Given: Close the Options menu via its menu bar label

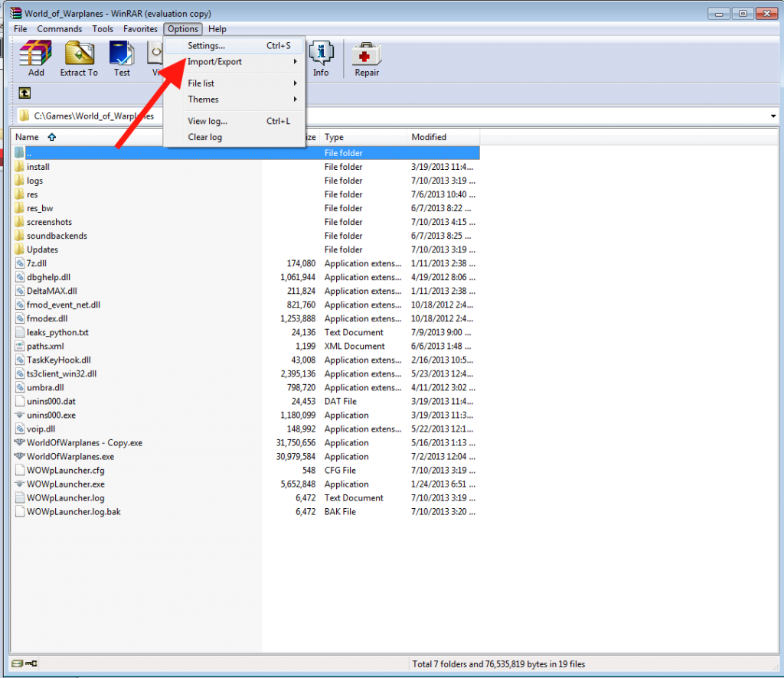Looking at the screenshot, I should tap(183, 29).
